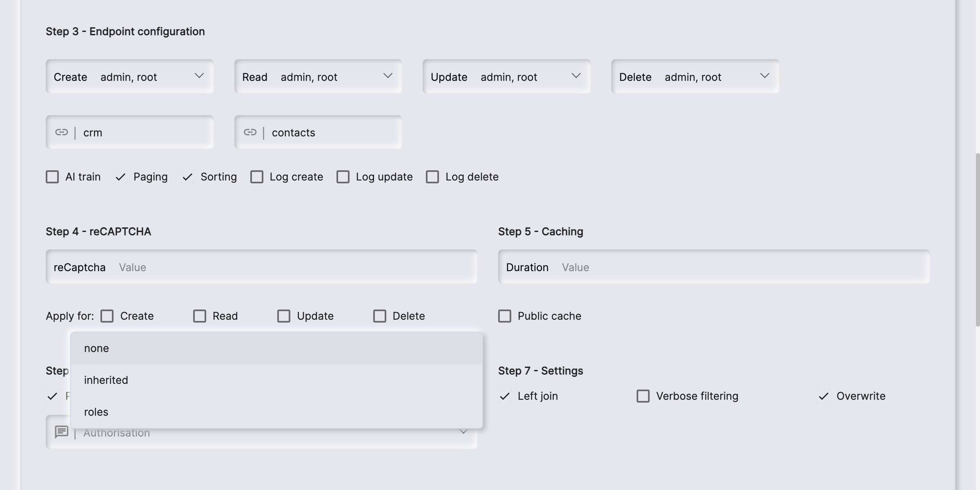Viewport: 980px width, 490px height.
Task: Enable the Public cache checkbox
Action: [x=505, y=316]
